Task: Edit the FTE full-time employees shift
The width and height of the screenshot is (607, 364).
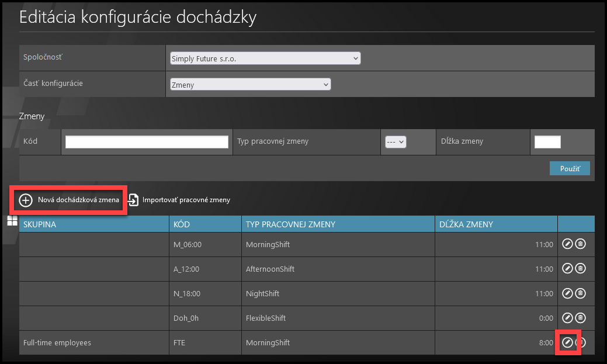Action: (x=567, y=342)
